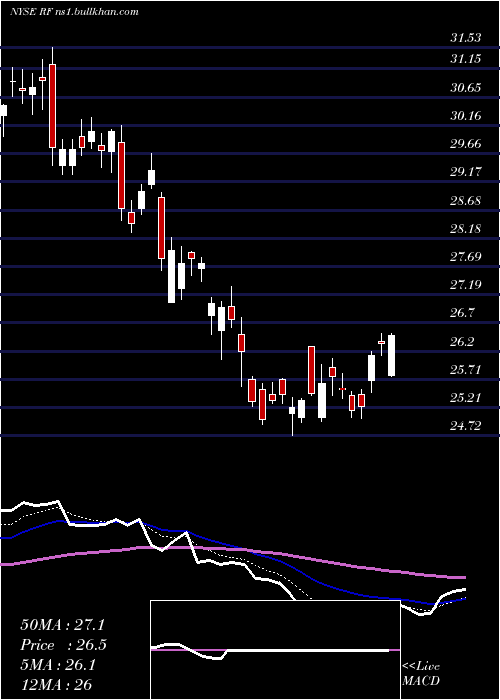Click the 30.65 price level label
500x700 pixels.
pos(466,88)
